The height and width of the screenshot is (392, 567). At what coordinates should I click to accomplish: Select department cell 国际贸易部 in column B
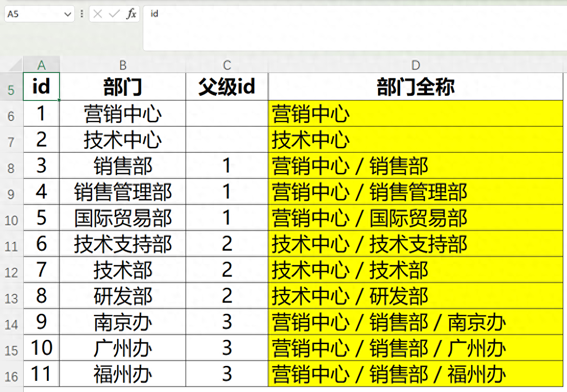(x=123, y=217)
